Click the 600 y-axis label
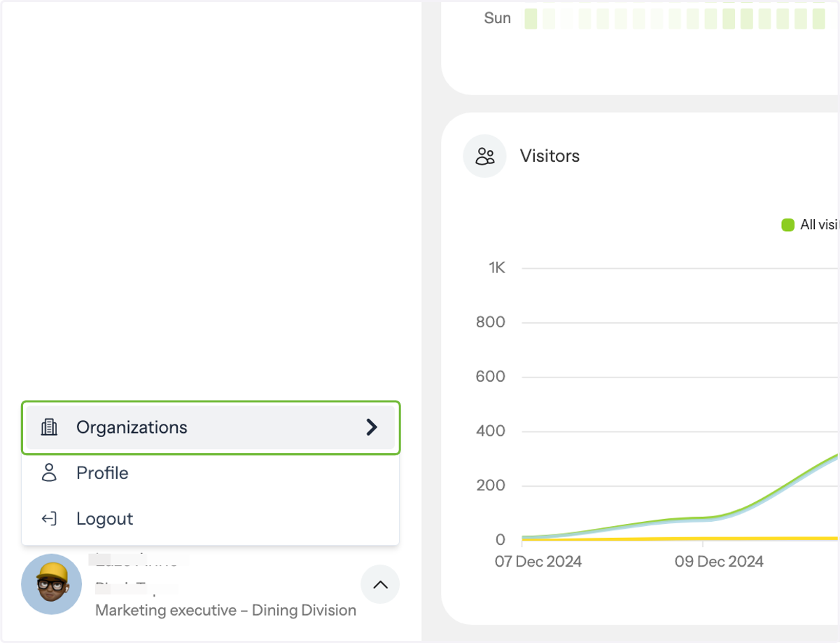Viewport: 840px width, 643px height. 491,376
